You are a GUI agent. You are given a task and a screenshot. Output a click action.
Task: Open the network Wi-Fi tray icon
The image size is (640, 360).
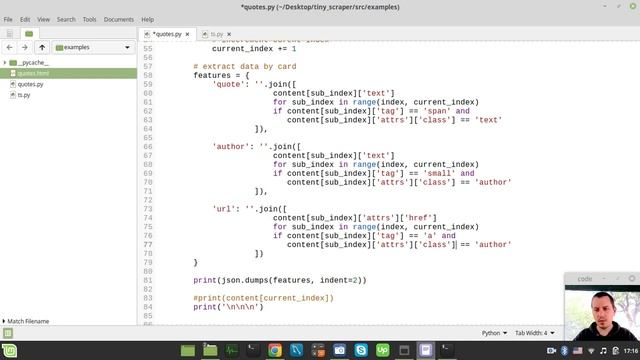[x=591, y=351]
